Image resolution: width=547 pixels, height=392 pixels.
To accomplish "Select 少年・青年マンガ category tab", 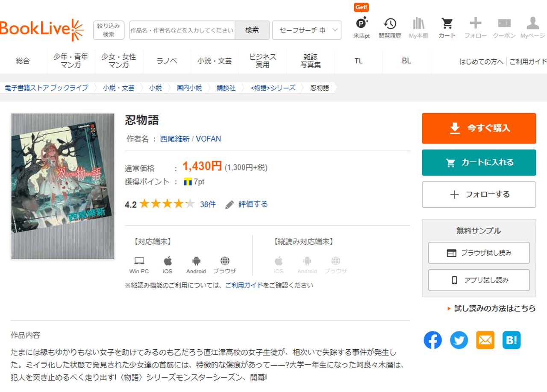I will point(71,61).
